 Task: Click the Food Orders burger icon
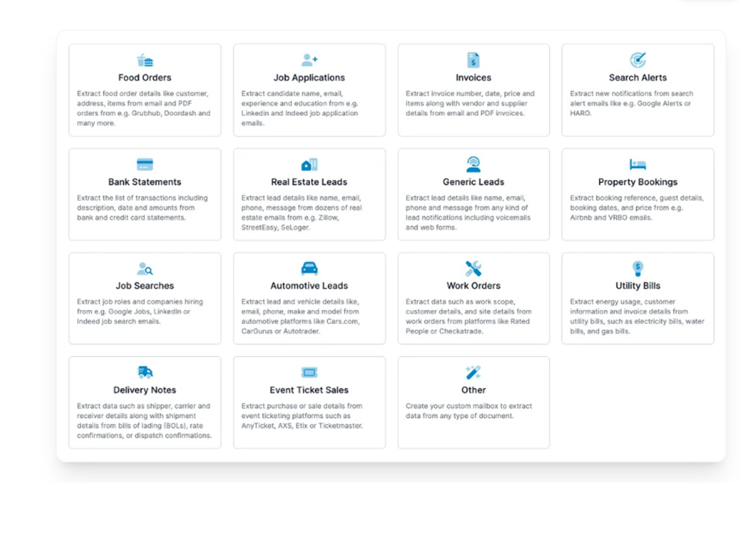tap(145, 60)
